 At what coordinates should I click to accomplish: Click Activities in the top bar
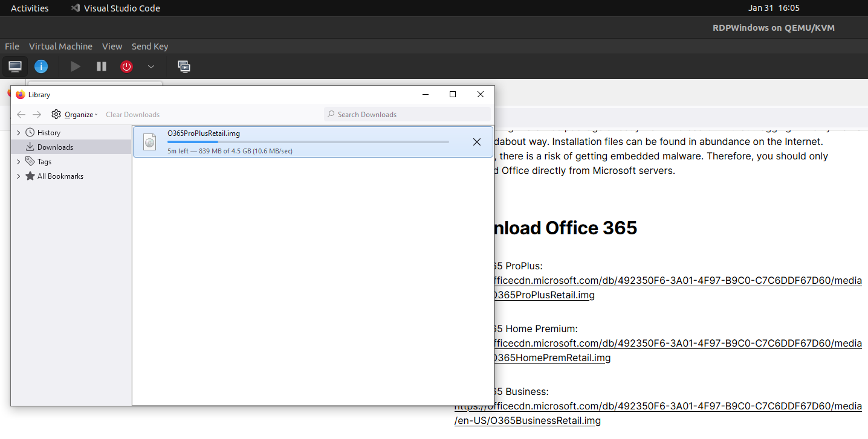pyautogui.click(x=30, y=8)
